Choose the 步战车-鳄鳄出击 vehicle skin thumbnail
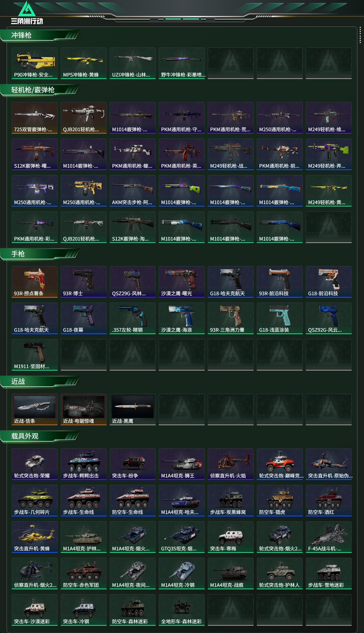Viewport: 364px width, 633px height. 83,464
